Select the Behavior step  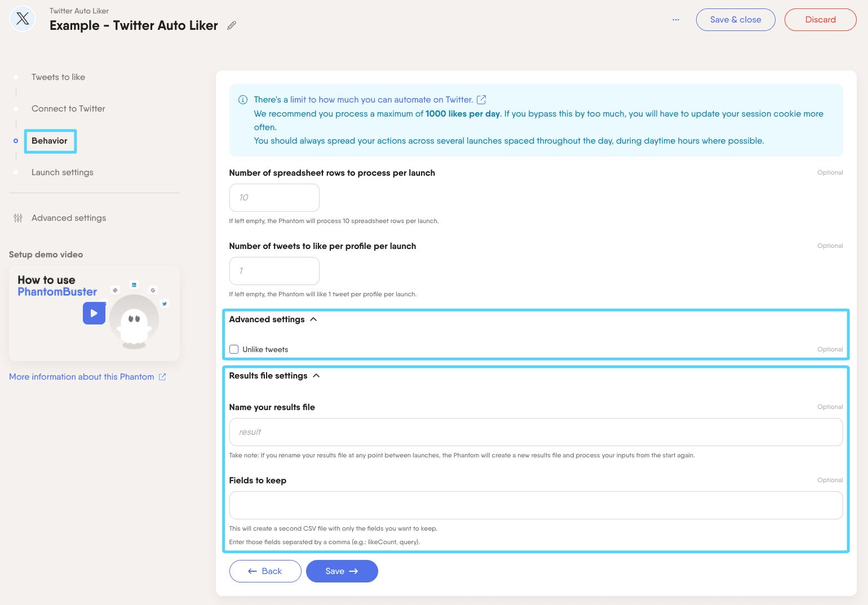pos(50,141)
